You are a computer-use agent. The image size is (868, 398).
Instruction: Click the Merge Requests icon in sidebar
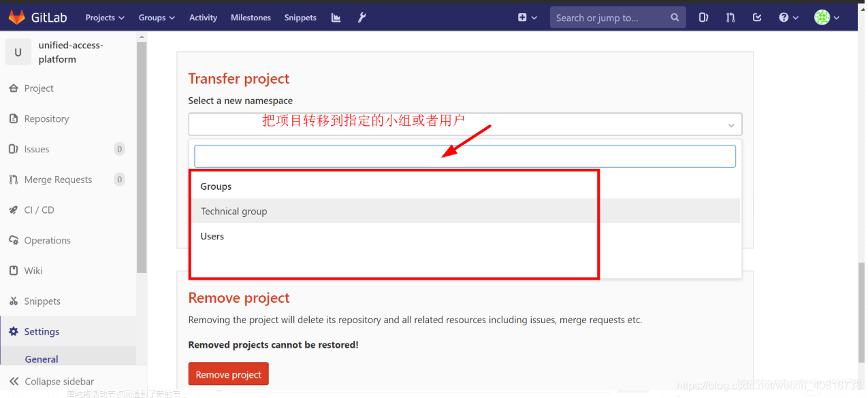pos(13,180)
